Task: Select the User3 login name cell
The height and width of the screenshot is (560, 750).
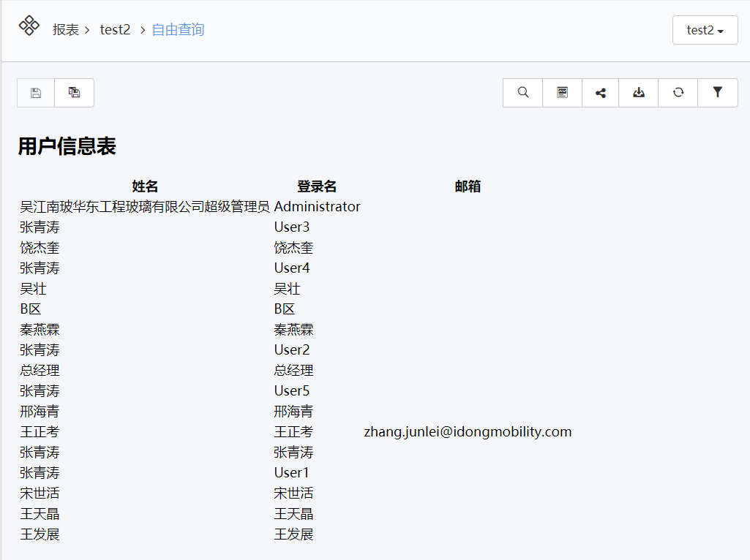Action: click(x=292, y=227)
